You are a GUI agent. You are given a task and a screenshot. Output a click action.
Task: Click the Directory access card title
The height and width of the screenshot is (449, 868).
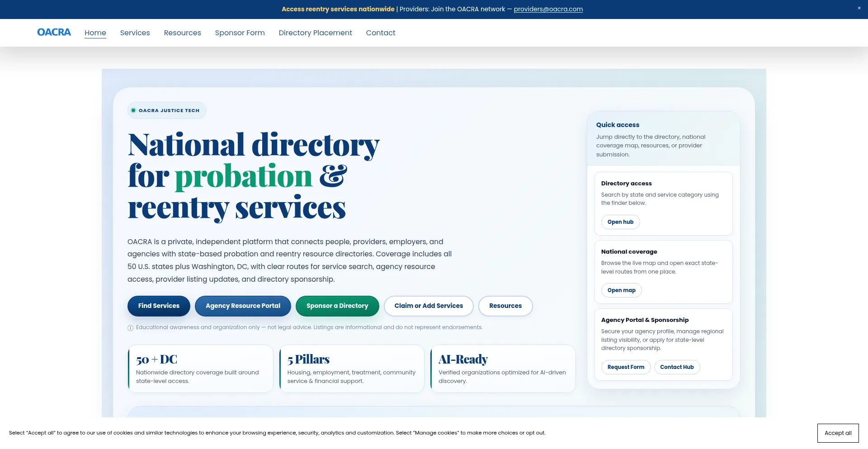tap(626, 184)
